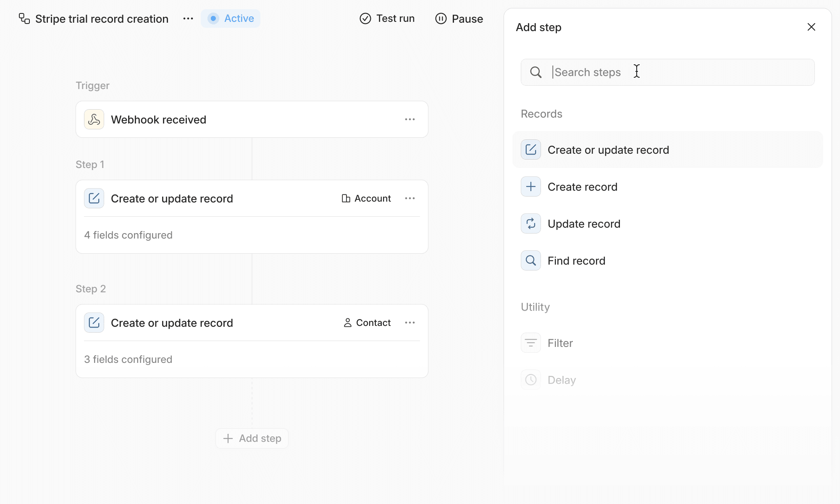Click the Delay clock icon
The width and height of the screenshot is (840, 504).
[531, 380]
